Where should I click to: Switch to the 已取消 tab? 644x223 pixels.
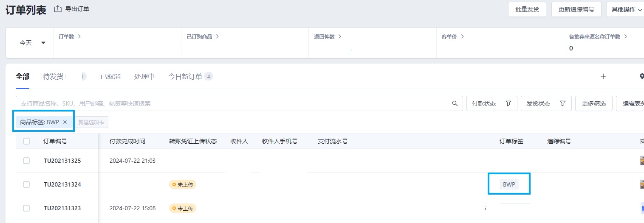coord(110,76)
